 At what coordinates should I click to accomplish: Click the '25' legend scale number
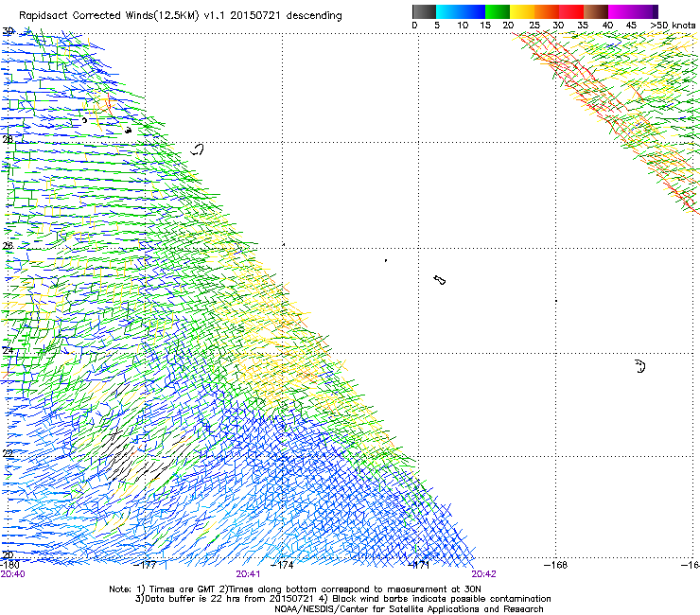click(x=534, y=26)
